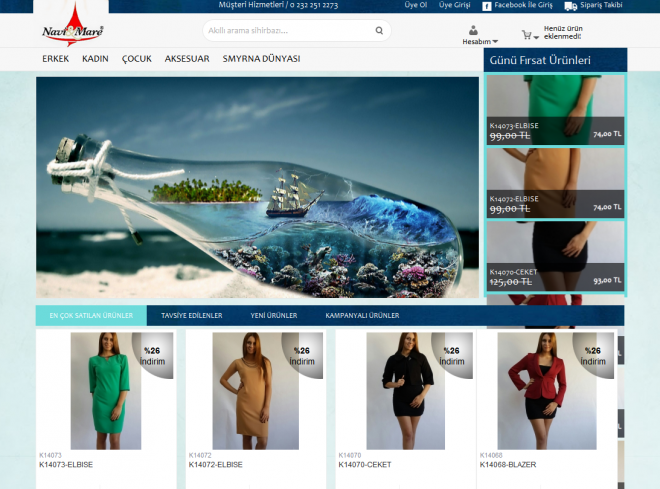Select the EN ÇOK SATILAN ÜRÜNLER tab
This screenshot has height=489, width=660.
[x=91, y=315]
